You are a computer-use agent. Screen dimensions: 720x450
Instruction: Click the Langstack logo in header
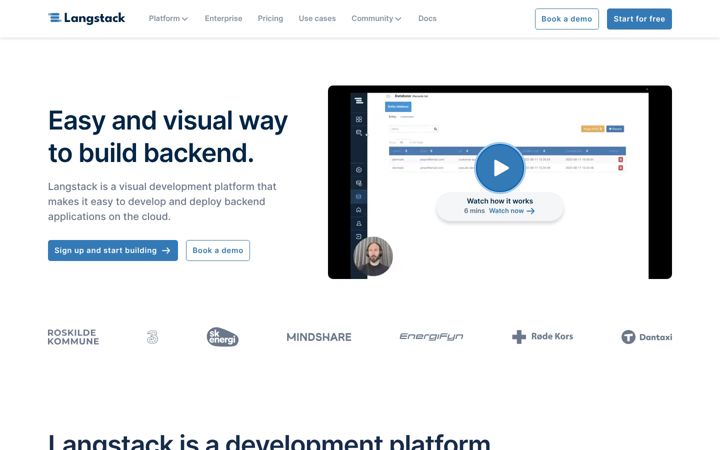click(x=86, y=18)
